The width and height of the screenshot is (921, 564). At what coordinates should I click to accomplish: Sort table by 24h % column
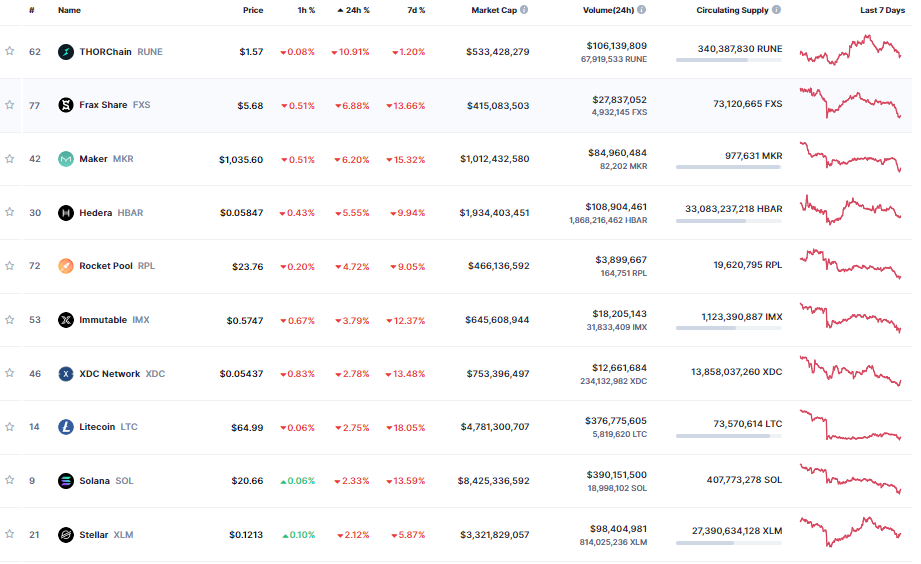click(x=353, y=10)
